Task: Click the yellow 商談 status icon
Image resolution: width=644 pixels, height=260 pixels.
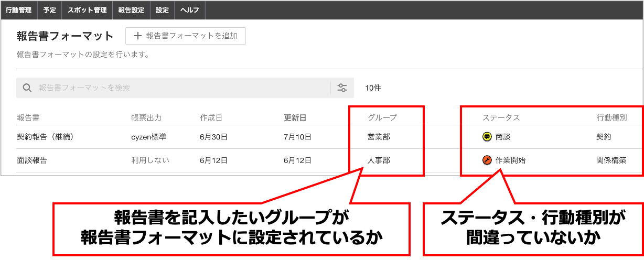Action: [x=486, y=137]
